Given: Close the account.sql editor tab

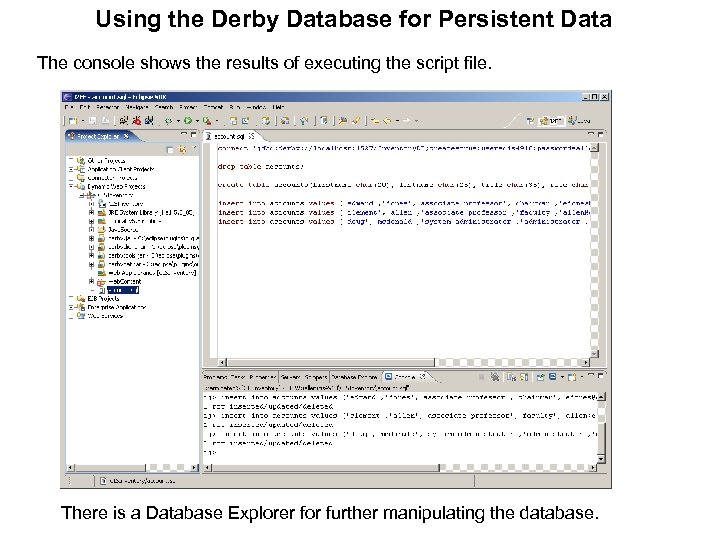Looking at the screenshot, I should click(251, 136).
